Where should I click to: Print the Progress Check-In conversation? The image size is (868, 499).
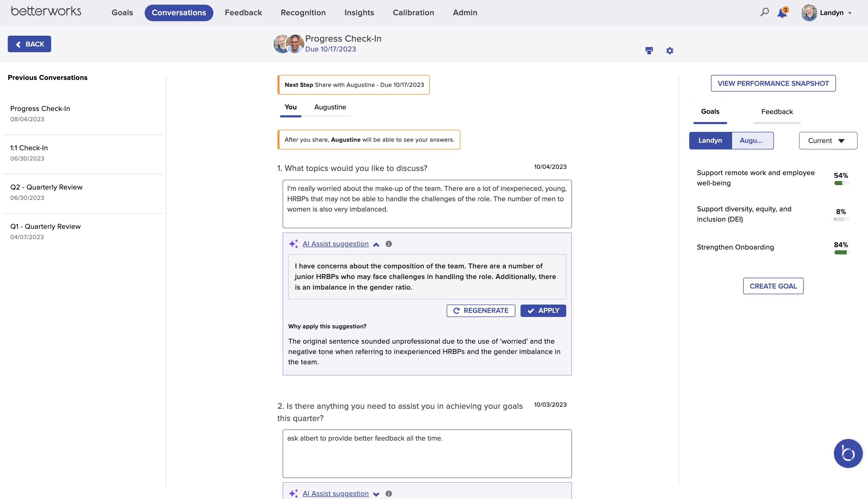(649, 50)
